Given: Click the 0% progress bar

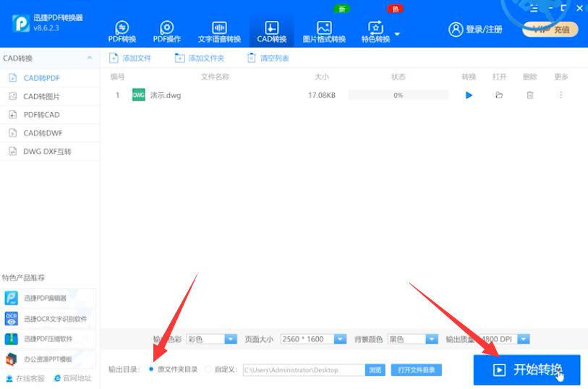Looking at the screenshot, I should 399,95.
